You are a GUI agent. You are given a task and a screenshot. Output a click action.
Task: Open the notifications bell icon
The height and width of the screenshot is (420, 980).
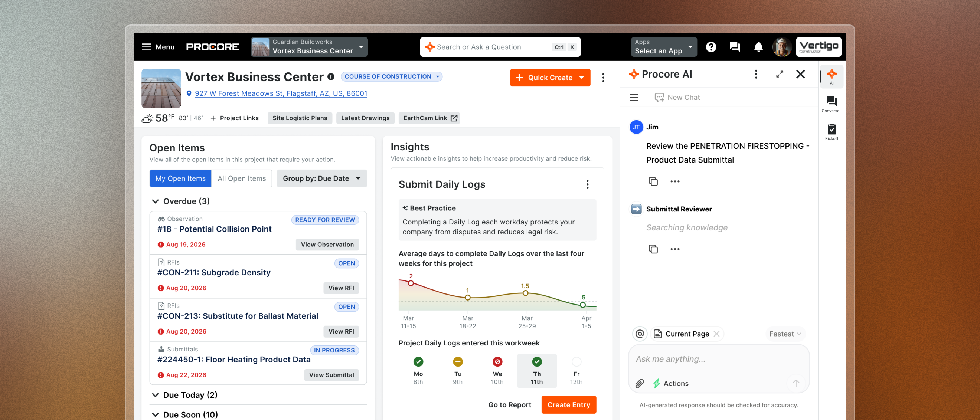point(758,47)
